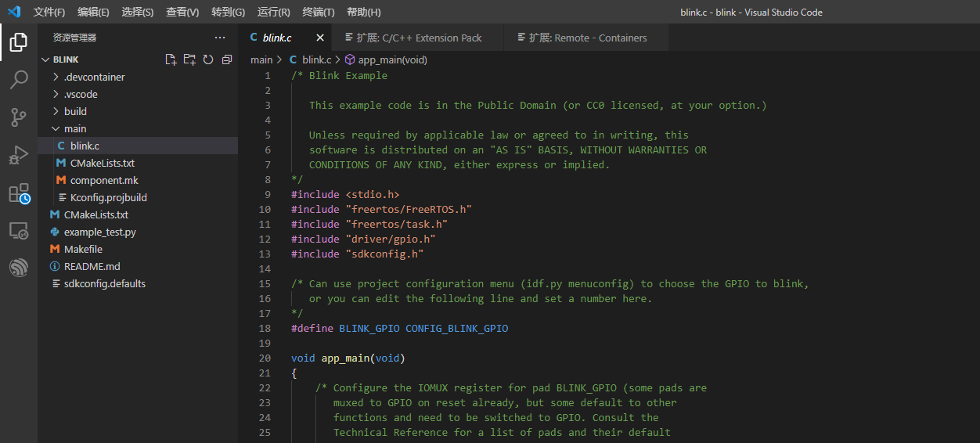980x443 pixels.
Task: Refresh the explorer file tree
Action: click(x=208, y=59)
